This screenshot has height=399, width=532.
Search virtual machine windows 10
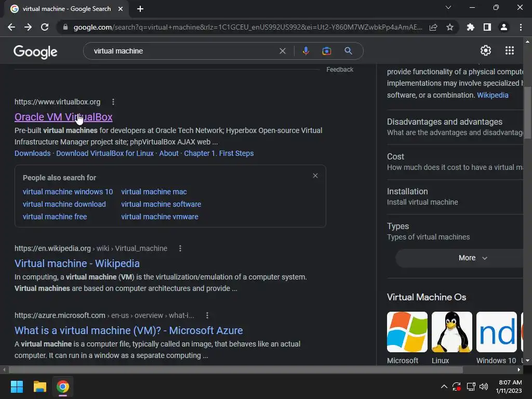[x=68, y=192]
